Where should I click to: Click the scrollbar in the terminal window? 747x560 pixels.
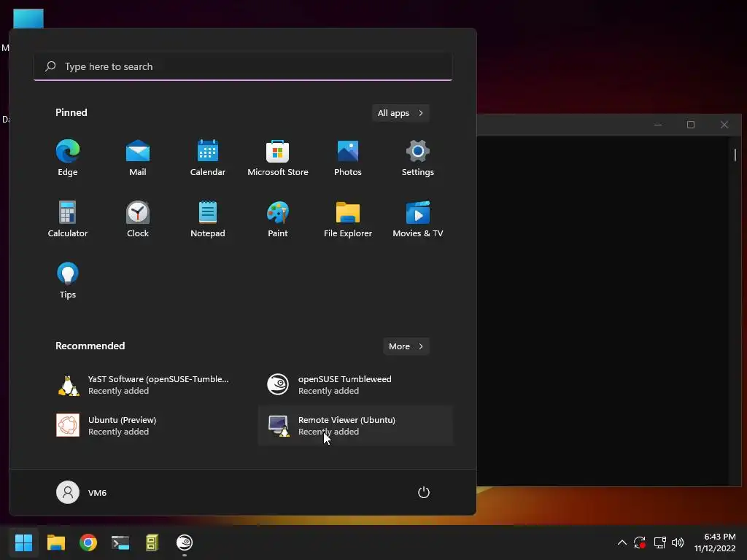pyautogui.click(x=735, y=155)
